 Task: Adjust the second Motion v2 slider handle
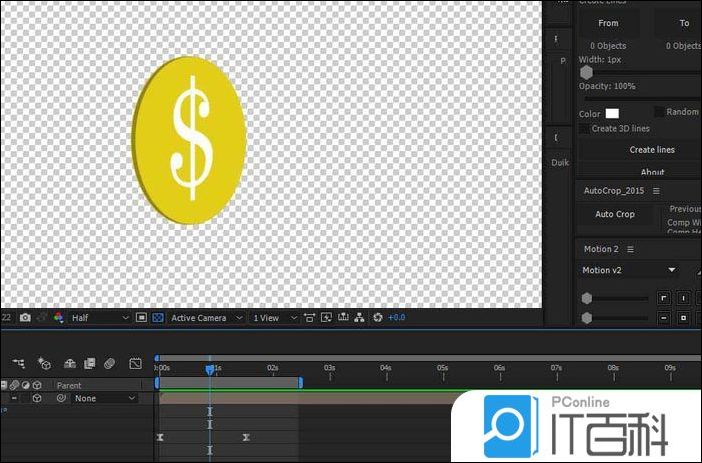(x=587, y=318)
